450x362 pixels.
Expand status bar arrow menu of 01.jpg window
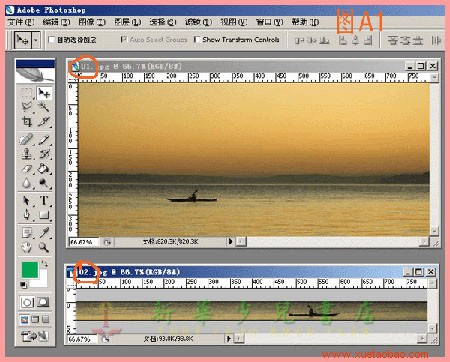click(230, 241)
